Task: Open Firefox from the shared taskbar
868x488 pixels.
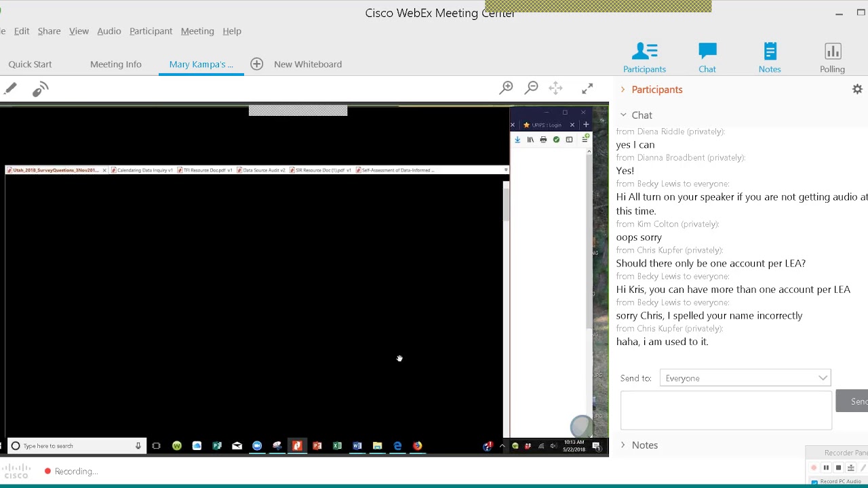Action: tap(417, 446)
